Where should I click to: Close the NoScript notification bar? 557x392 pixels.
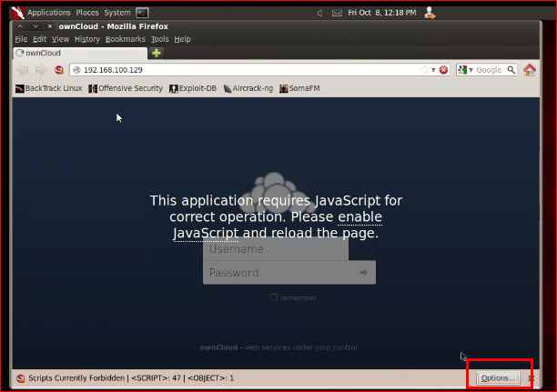[x=532, y=378]
